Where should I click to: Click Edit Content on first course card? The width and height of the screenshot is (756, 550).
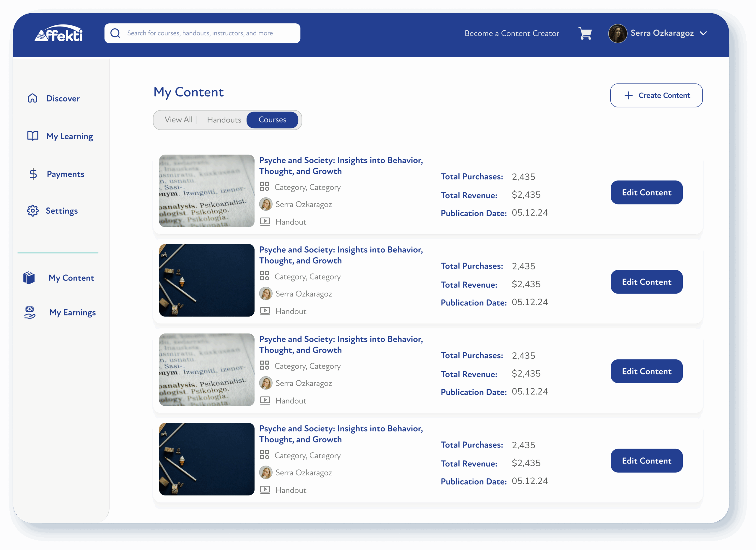(x=646, y=192)
